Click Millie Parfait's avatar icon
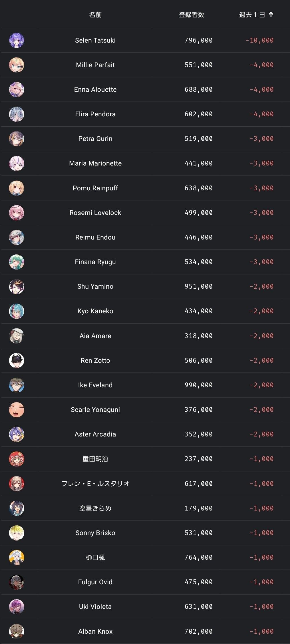The image size is (290, 644). click(17, 65)
